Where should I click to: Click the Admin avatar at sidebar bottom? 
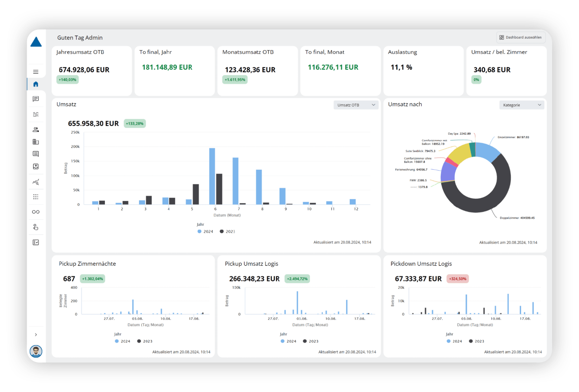coord(36,351)
